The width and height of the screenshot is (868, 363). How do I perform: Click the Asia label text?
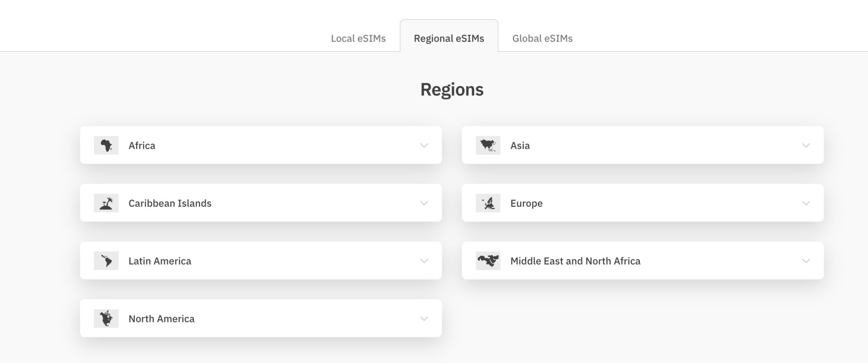pyautogui.click(x=520, y=145)
